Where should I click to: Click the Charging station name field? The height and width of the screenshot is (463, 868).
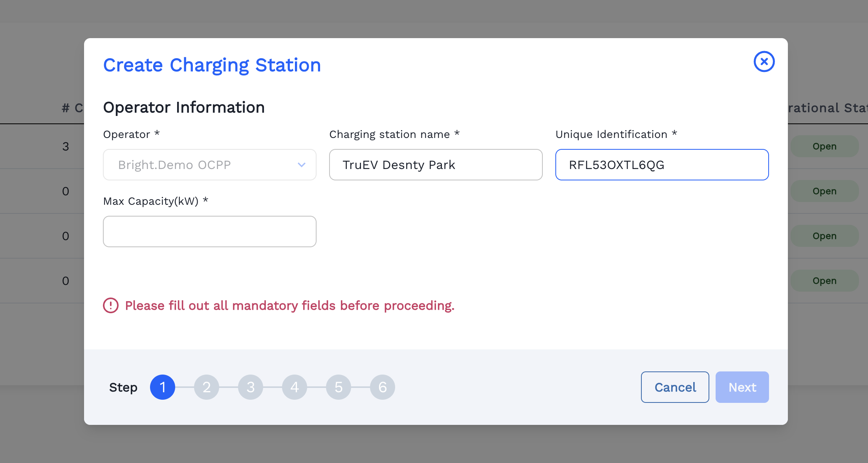point(436,165)
